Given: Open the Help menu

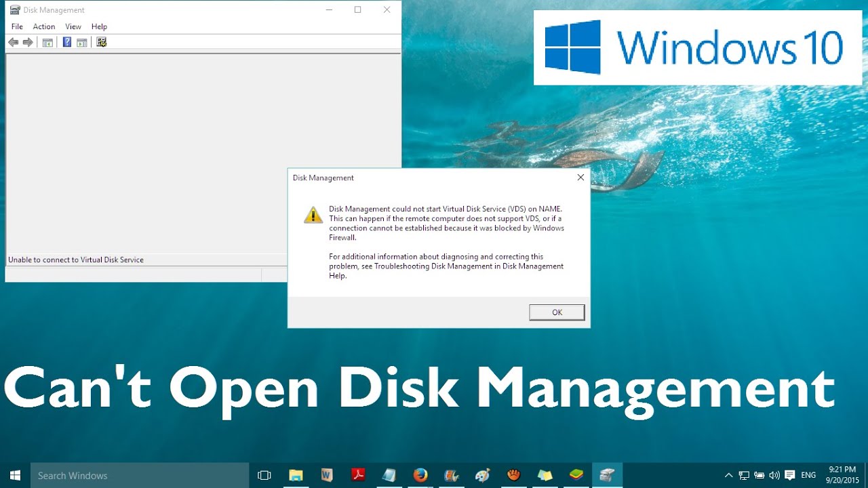Looking at the screenshot, I should pyautogui.click(x=100, y=26).
